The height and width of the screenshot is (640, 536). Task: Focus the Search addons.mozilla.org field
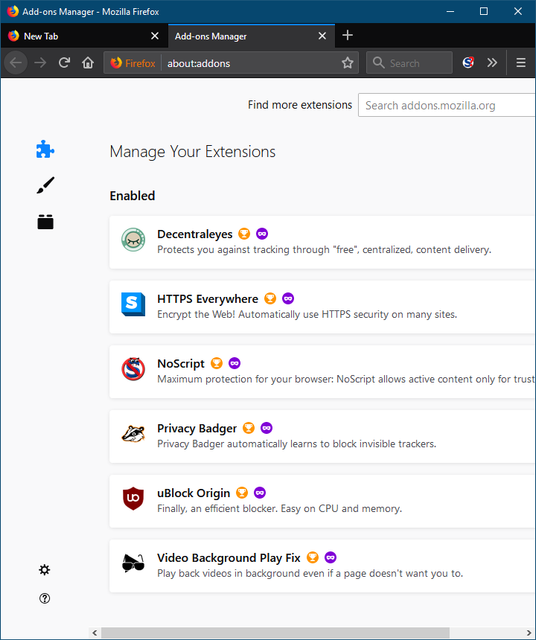pos(447,105)
